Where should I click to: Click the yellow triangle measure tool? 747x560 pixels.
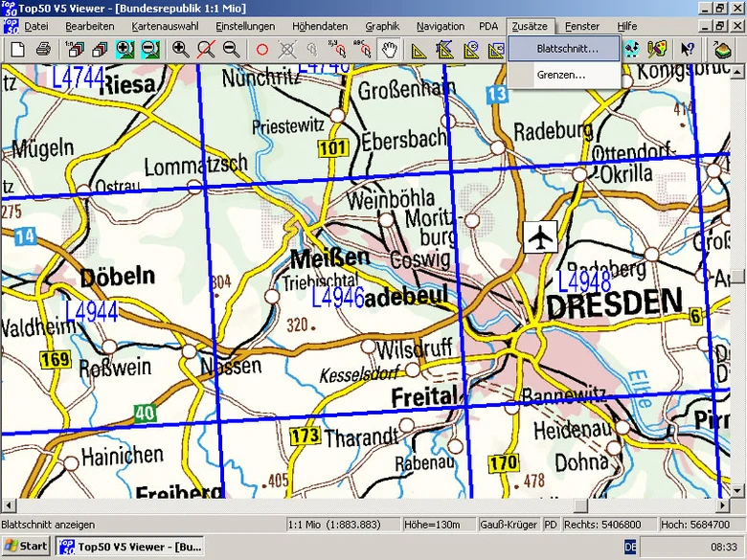coord(419,49)
